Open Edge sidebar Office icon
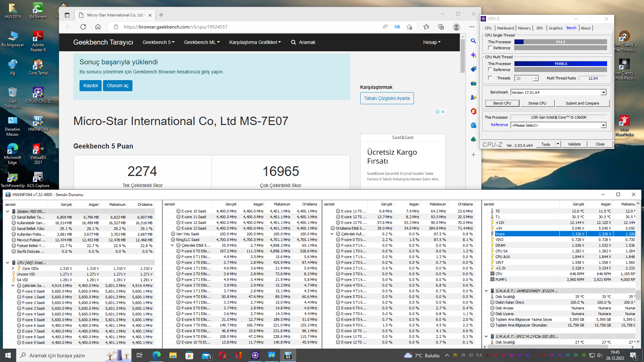 coord(473,111)
